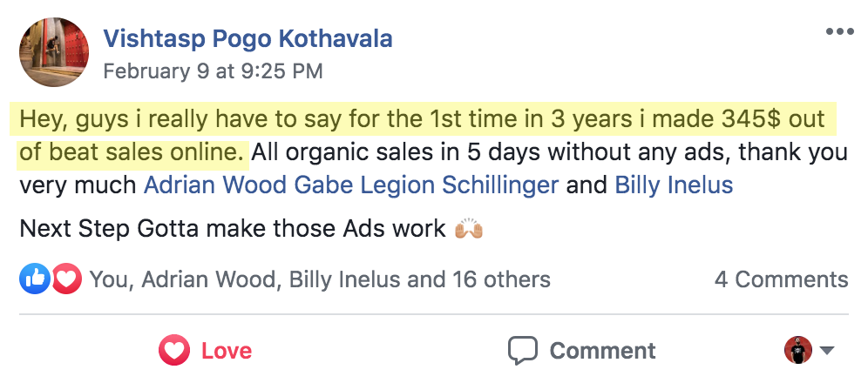
Task: Click the blue thumbs-up reaction icon
Action: click(x=34, y=279)
